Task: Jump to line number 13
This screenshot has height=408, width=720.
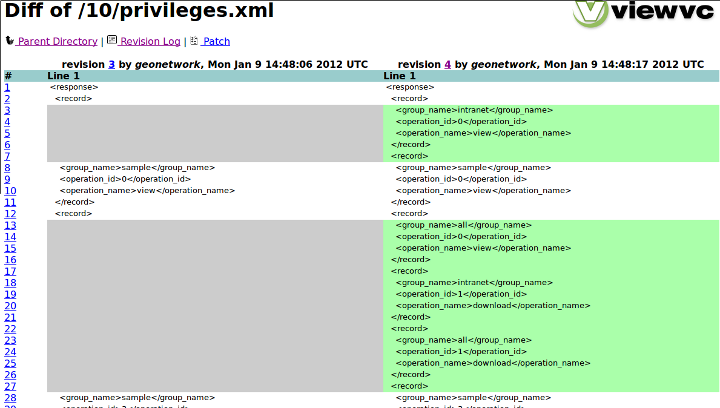Action: (10, 225)
